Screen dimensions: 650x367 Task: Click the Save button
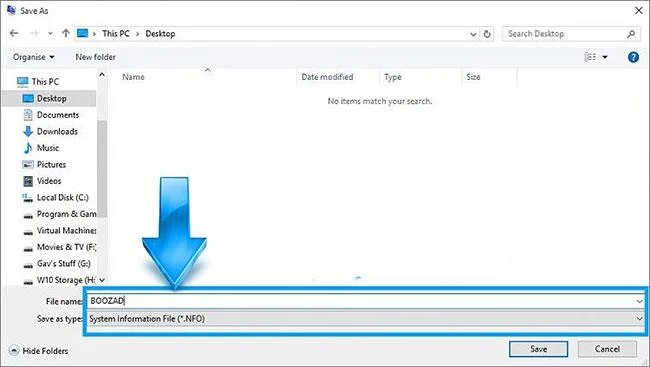click(538, 349)
